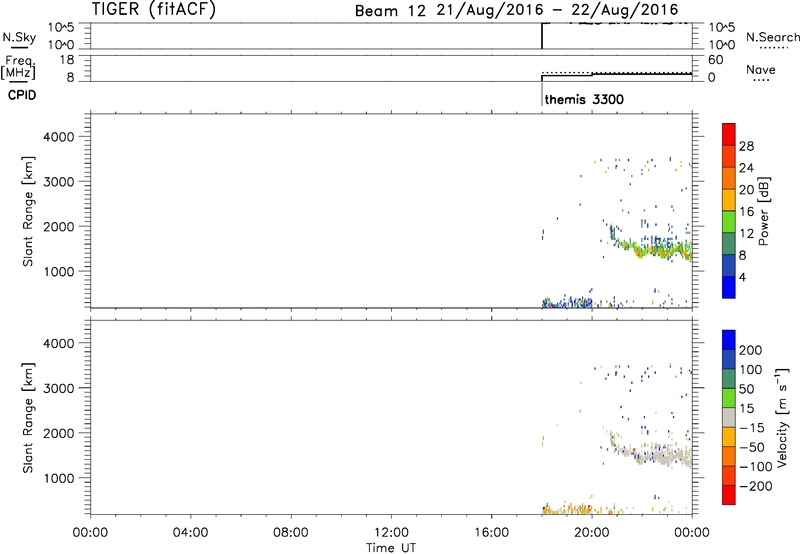Click the '50' tick on Velocity colorbar
Image resolution: width=800 pixels, height=554 pixels.
pos(746,389)
